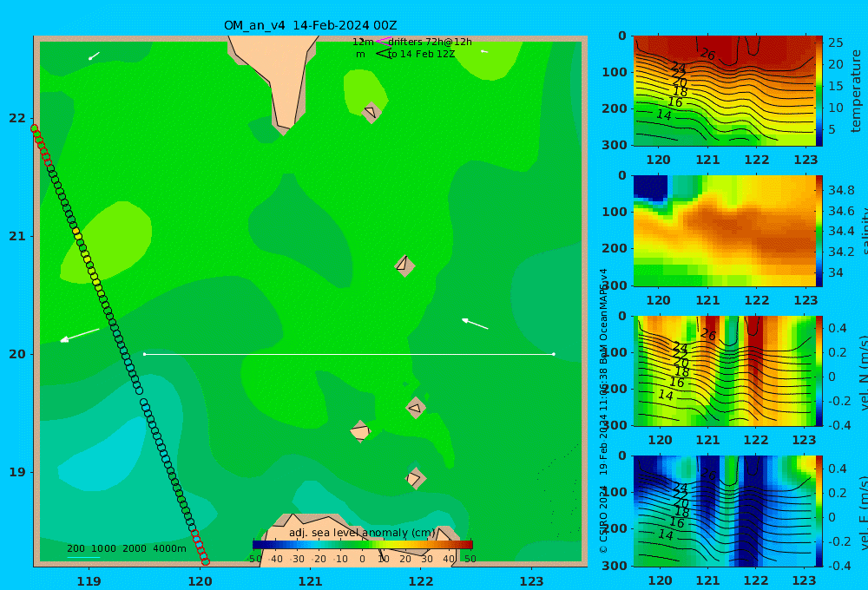The width and height of the screenshot is (868, 590).
Task: Click the temperature colorbar
Action: coord(819,91)
